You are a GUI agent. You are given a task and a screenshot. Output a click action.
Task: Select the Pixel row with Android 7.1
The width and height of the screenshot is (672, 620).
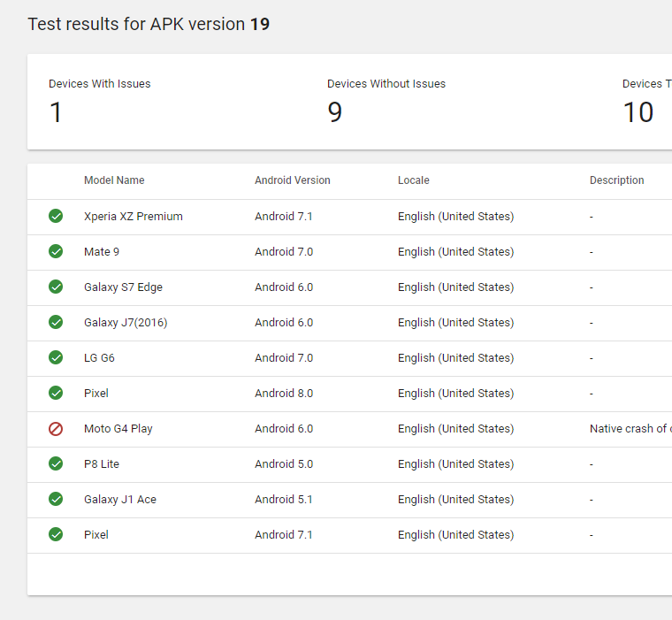(96, 535)
